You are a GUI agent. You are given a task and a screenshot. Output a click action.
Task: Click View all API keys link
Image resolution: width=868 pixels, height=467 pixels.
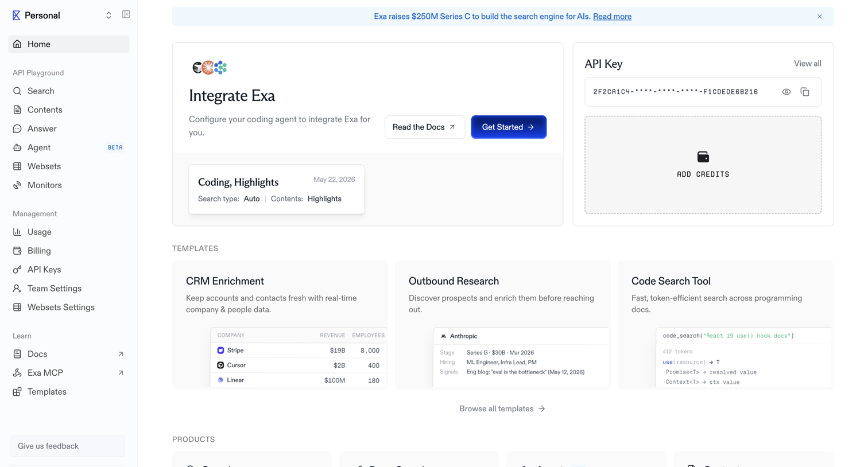click(x=807, y=64)
